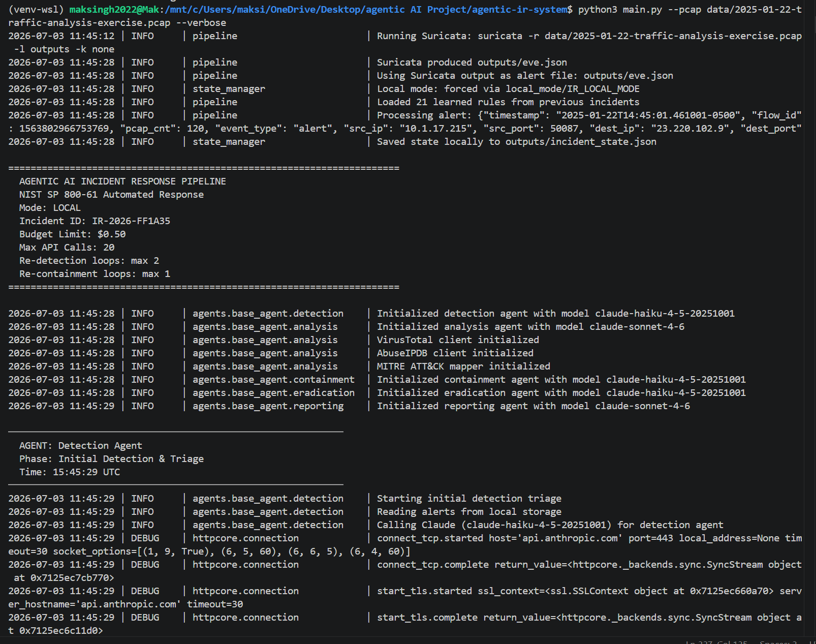Image resolution: width=816 pixels, height=644 pixels.
Task: Click the maksingh2022@Mak prompt username
Action: click(114, 10)
